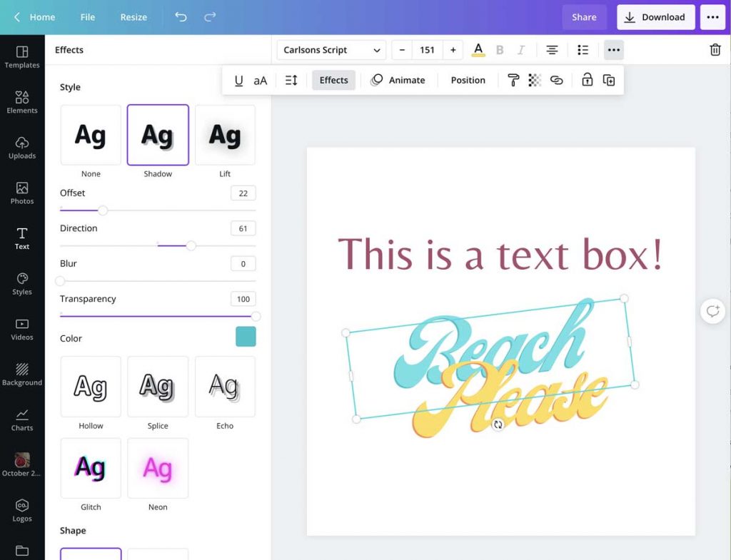Open the Uploads panel
Screen dimensions: 731x560
tap(22, 146)
